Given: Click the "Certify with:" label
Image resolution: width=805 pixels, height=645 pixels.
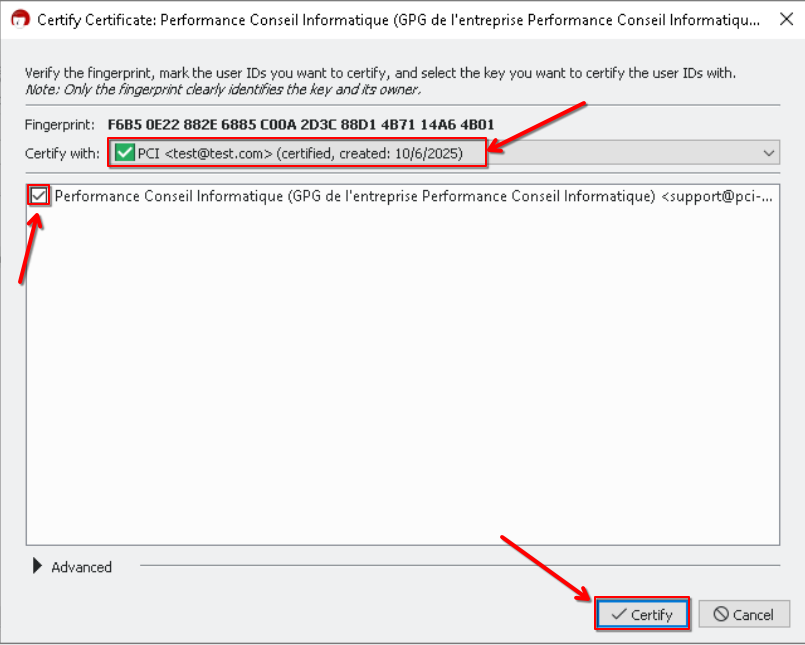Looking at the screenshot, I should (x=62, y=153).
